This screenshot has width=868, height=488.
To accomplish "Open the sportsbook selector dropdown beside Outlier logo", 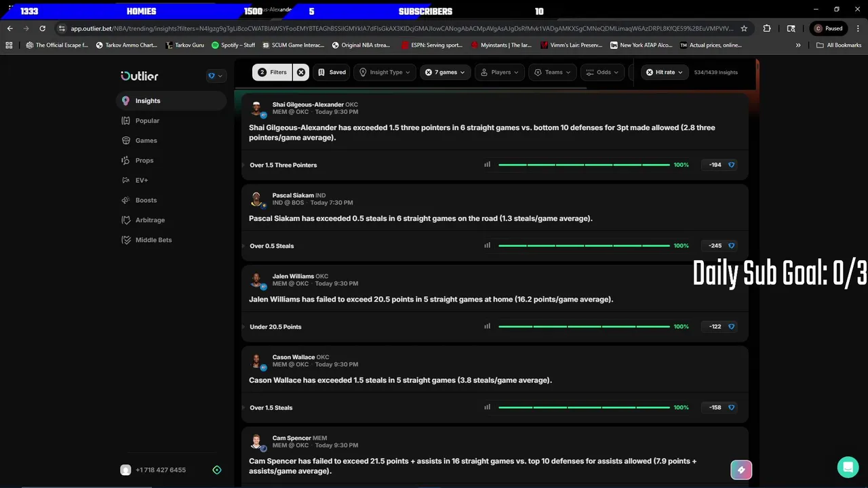I will (215, 76).
